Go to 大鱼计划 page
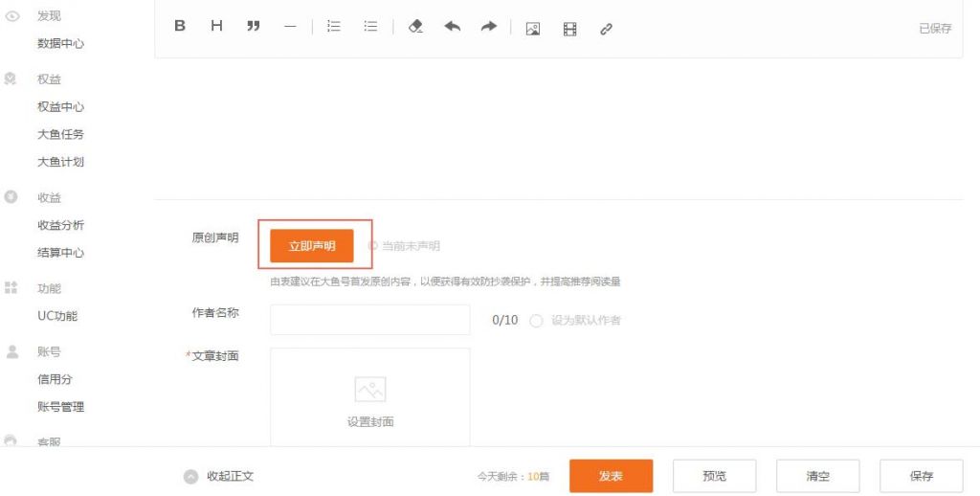 point(60,162)
